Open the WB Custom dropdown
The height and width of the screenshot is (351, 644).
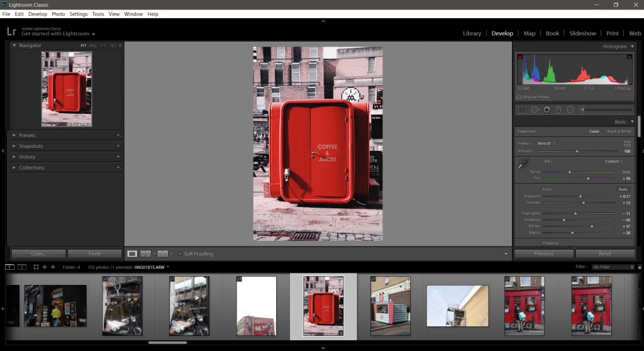click(x=613, y=161)
